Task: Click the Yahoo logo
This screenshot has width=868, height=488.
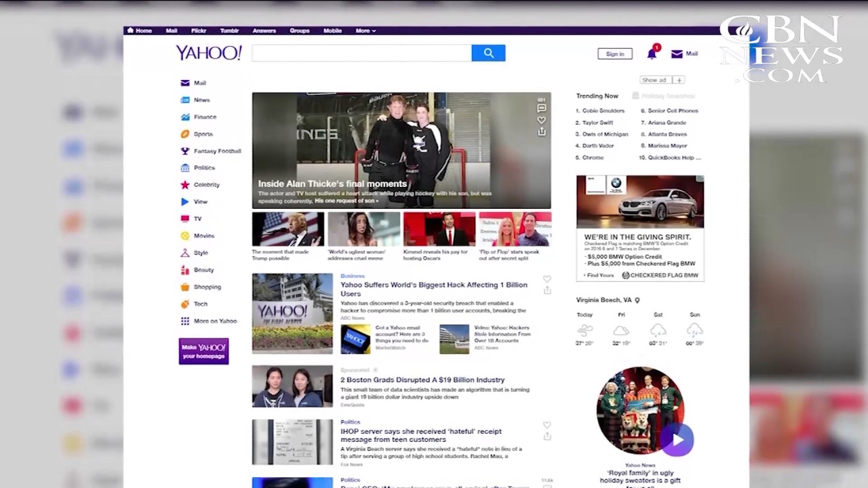Action: 209,53
